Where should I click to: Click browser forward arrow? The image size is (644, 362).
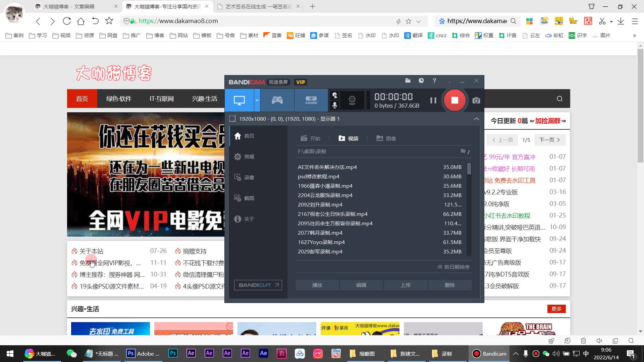[x=52, y=21]
